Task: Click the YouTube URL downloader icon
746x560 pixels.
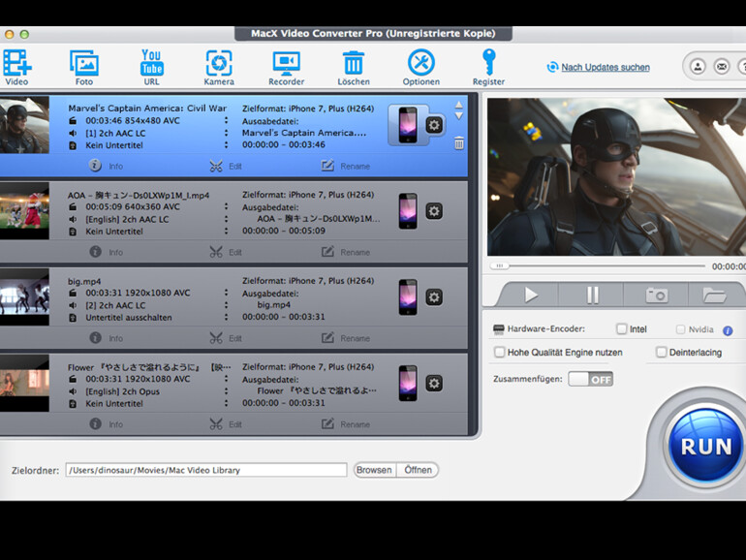Action: [151, 62]
